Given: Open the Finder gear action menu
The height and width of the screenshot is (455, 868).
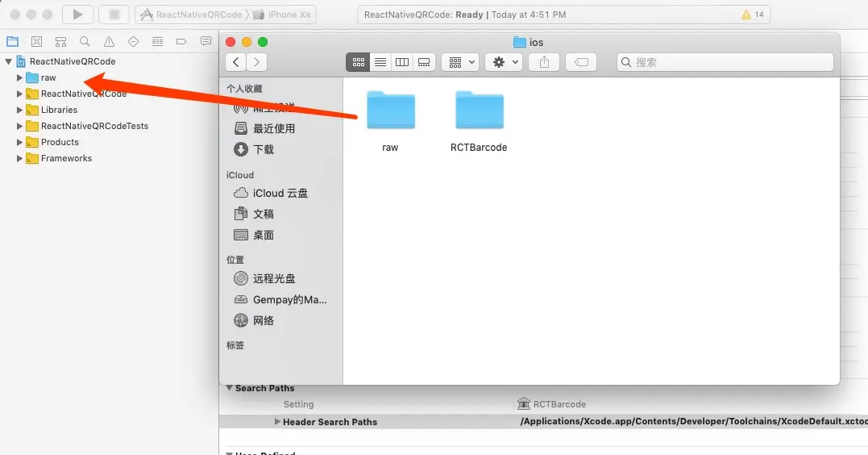Looking at the screenshot, I should click(504, 62).
